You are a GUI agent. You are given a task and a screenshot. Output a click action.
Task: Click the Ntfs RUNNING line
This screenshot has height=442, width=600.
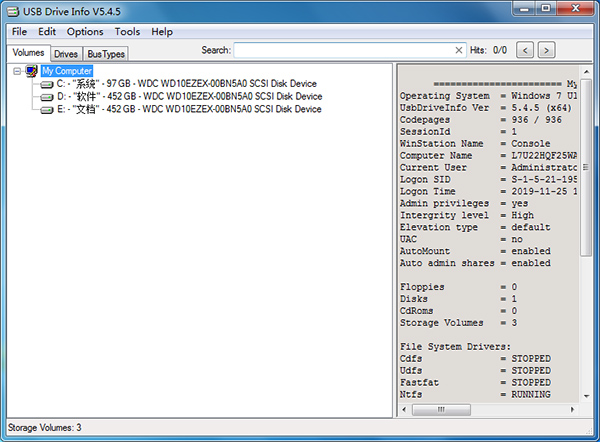coord(475,394)
